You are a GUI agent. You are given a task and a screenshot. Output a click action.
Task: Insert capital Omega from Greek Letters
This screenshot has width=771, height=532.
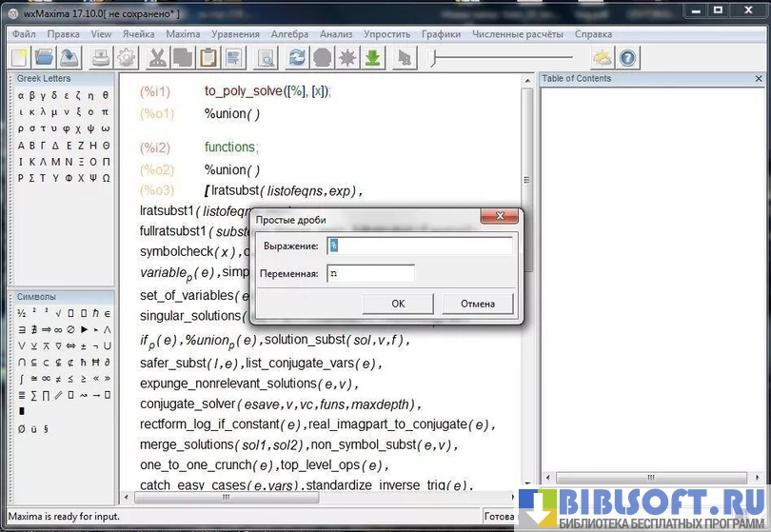[x=106, y=177]
